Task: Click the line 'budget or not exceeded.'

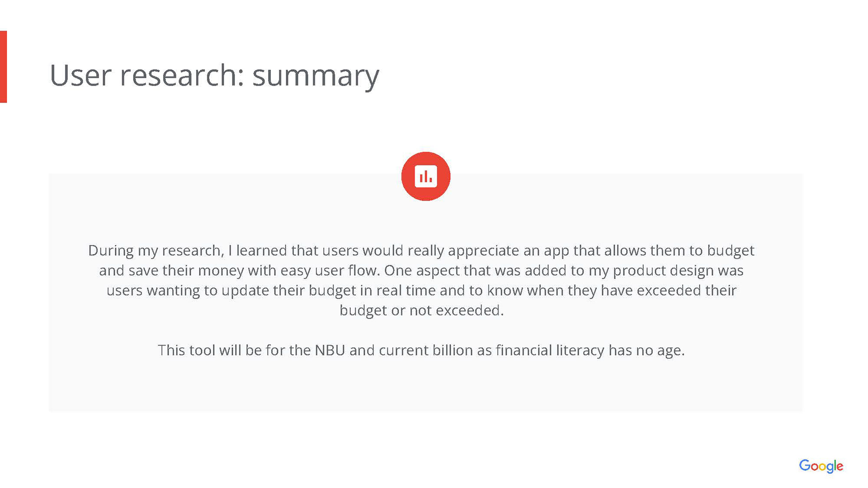Action: [421, 310]
